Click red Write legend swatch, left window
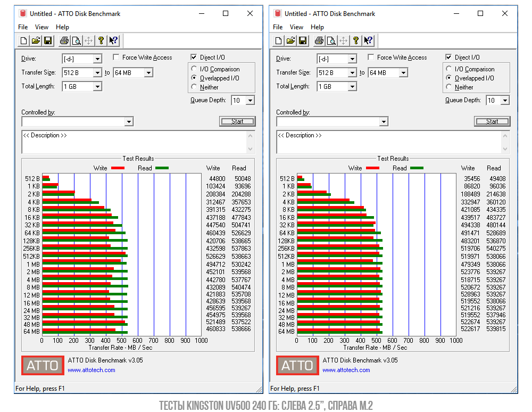The height and width of the screenshot is (412, 532). coord(118,168)
